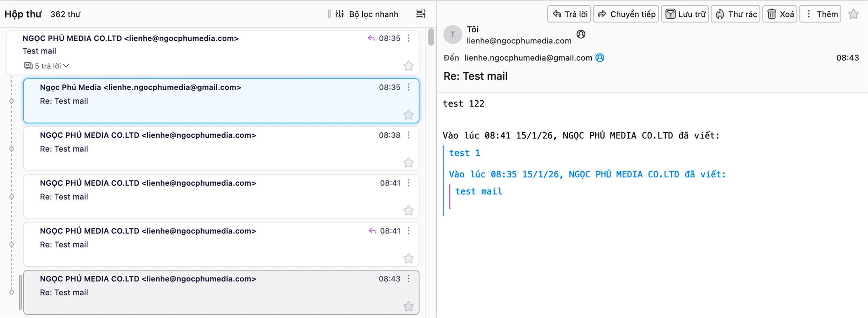Viewport: 868px width, 318px height.
Task: Star the open message in header
Action: click(854, 14)
